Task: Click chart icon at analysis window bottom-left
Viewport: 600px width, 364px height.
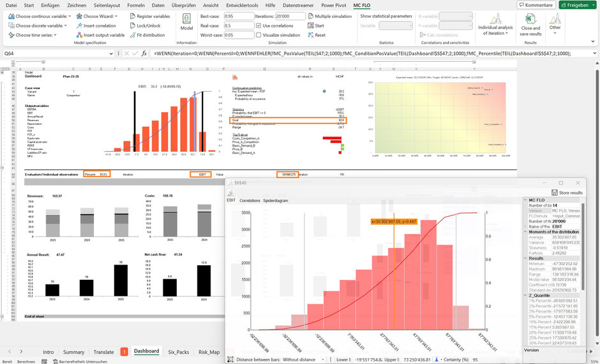Action: coord(230,360)
